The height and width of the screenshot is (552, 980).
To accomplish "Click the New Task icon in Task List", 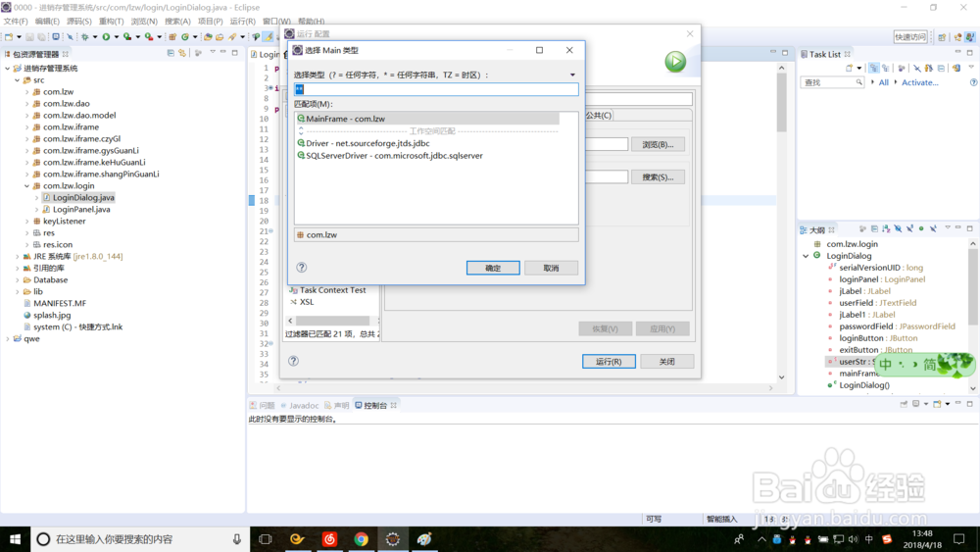I will [850, 68].
